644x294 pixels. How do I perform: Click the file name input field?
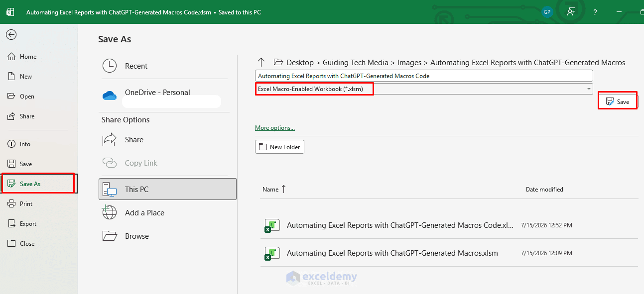tap(424, 76)
